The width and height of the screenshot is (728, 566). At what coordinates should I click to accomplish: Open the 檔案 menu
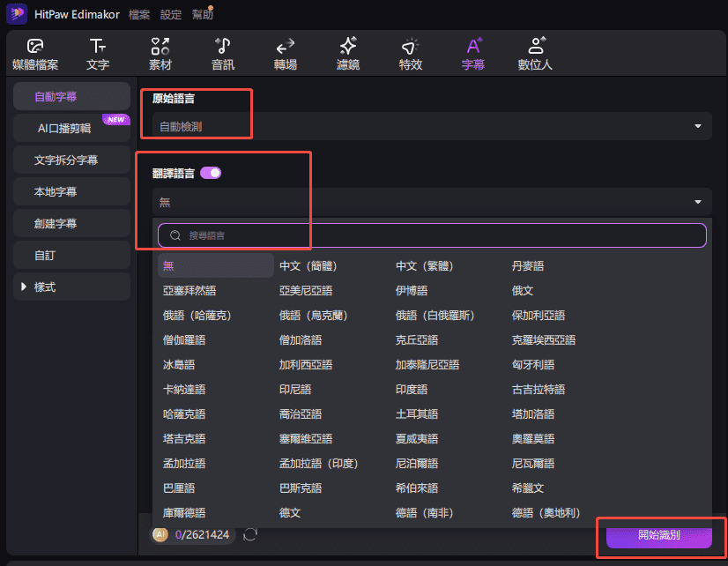pyautogui.click(x=141, y=14)
